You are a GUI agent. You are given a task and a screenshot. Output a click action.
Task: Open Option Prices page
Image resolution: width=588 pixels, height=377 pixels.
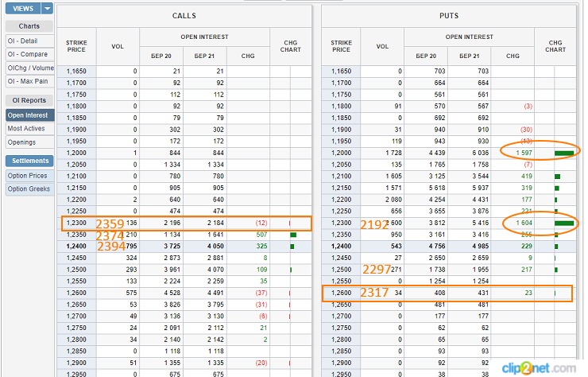pyautogui.click(x=30, y=176)
